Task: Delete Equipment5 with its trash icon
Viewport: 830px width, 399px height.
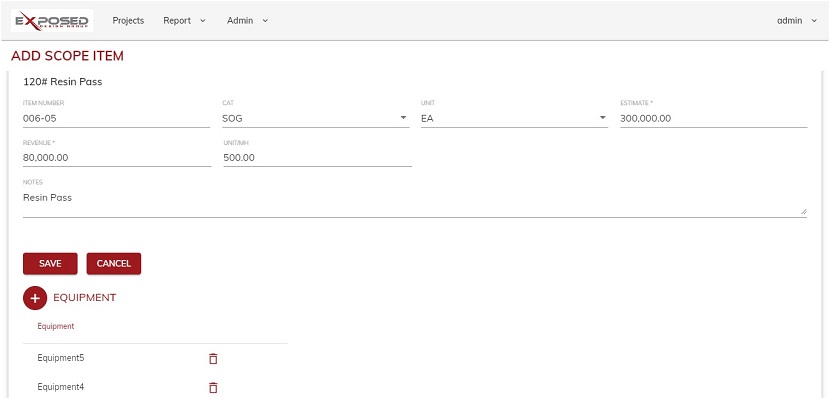Action: click(x=213, y=359)
